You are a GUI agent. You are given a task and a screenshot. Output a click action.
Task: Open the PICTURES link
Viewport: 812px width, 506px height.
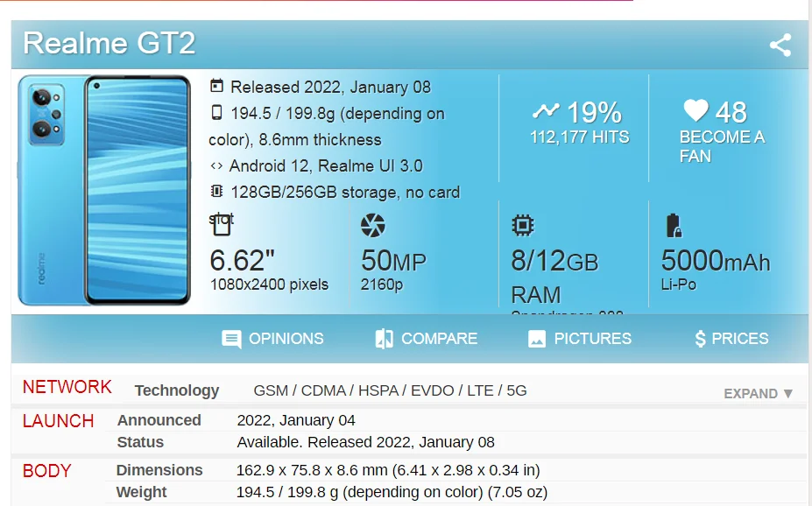click(592, 339)
